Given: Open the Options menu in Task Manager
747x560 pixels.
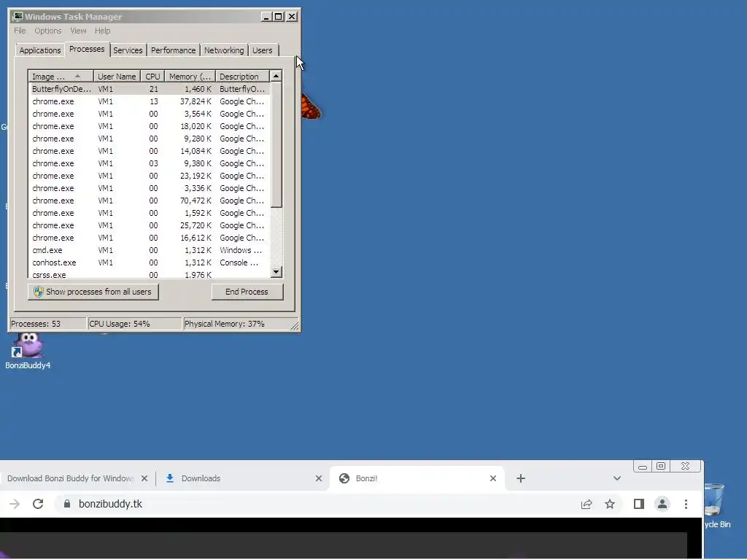Looking at the screenshot, I should pyautogui.click(x=47, y=31).
